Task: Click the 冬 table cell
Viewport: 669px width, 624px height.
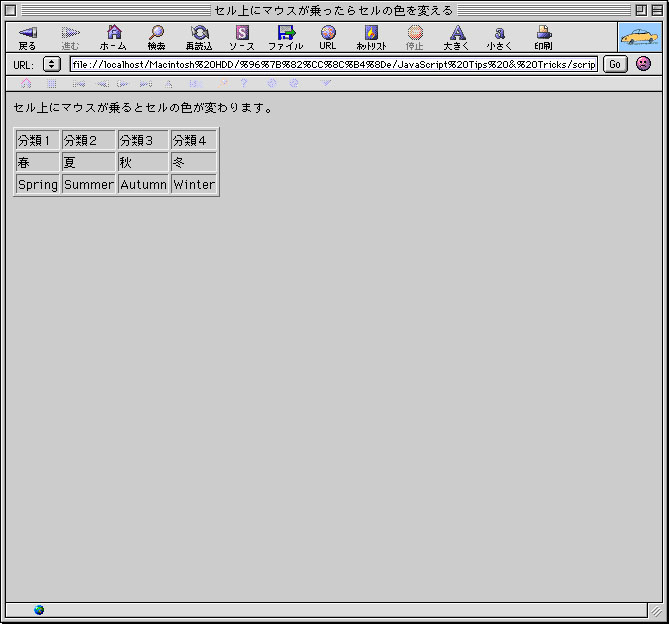Action: (194, 162)
